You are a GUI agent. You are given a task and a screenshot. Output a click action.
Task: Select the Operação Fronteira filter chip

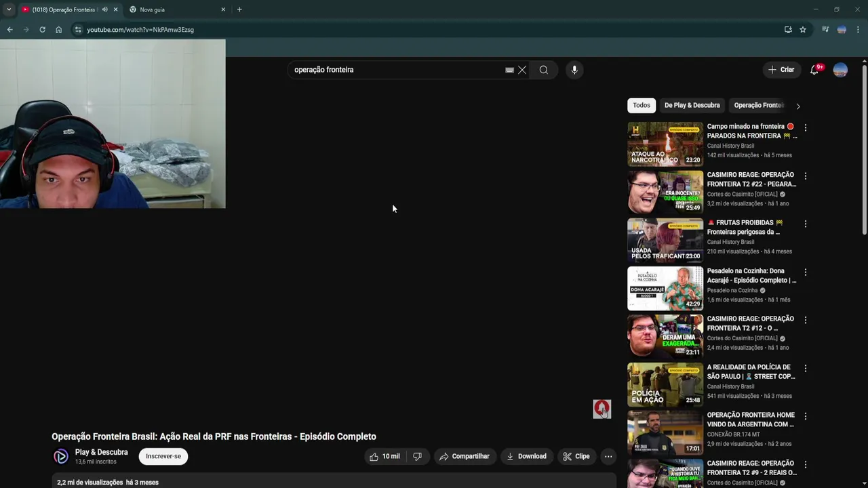click(758, 106)
